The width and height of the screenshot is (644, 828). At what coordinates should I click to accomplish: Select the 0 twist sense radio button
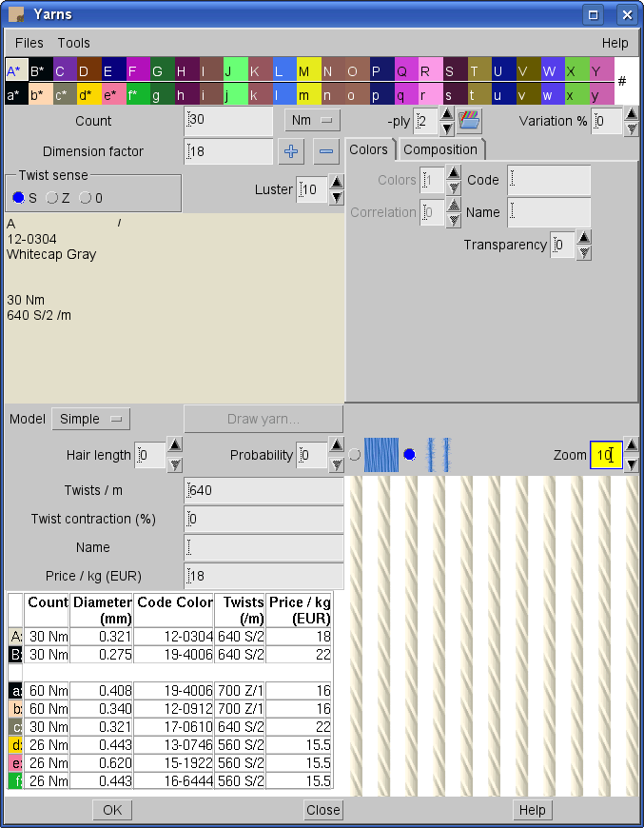87,197
